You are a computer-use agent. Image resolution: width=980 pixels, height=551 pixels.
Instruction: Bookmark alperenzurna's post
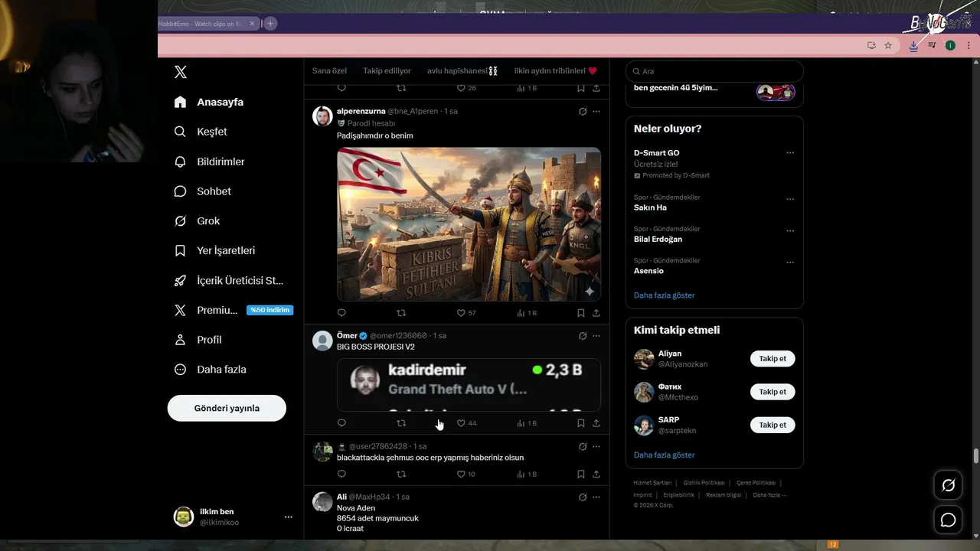[x=581, y=313]
